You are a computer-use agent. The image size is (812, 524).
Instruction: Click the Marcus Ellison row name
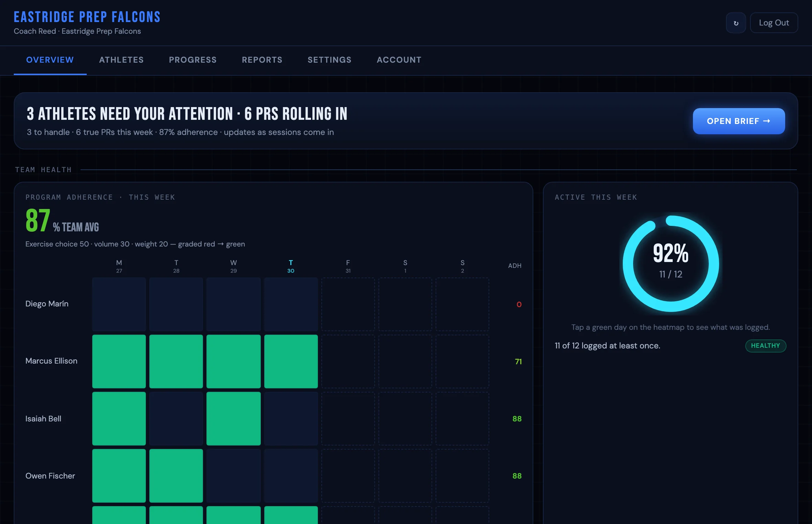point(51,361)
